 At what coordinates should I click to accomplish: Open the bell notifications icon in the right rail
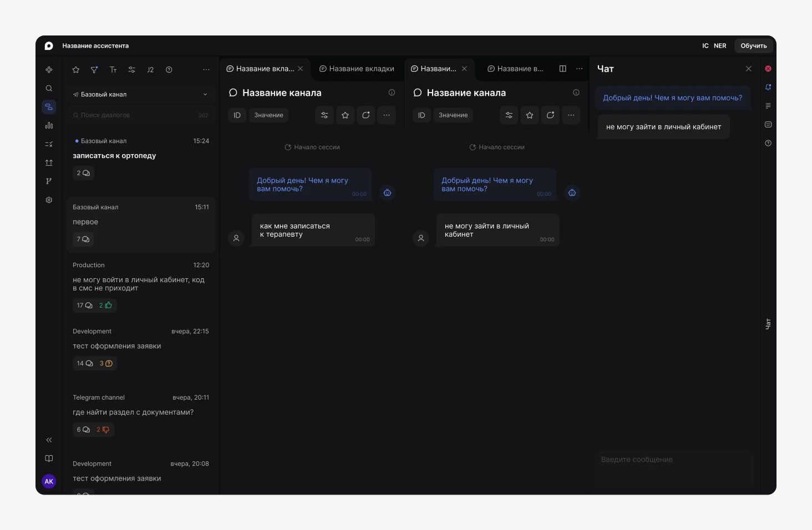click(768, 88)
